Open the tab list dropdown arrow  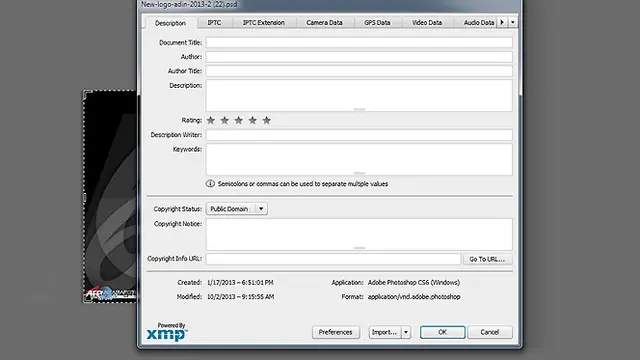pos(513,22)
